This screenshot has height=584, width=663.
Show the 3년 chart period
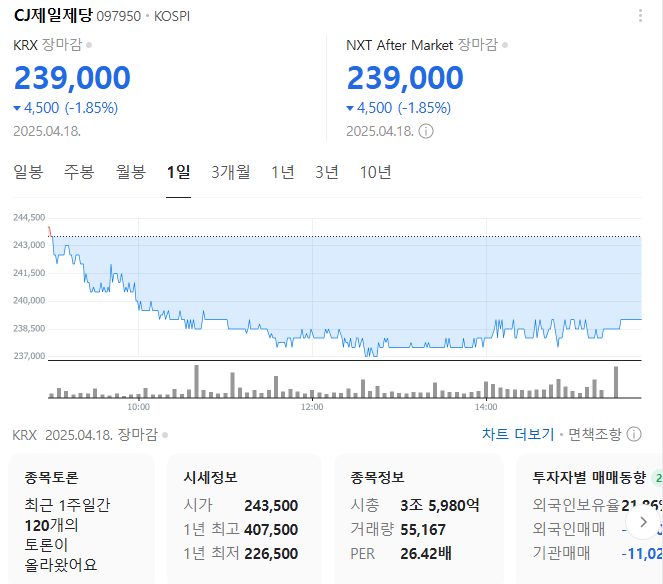[x=327, y=172]
